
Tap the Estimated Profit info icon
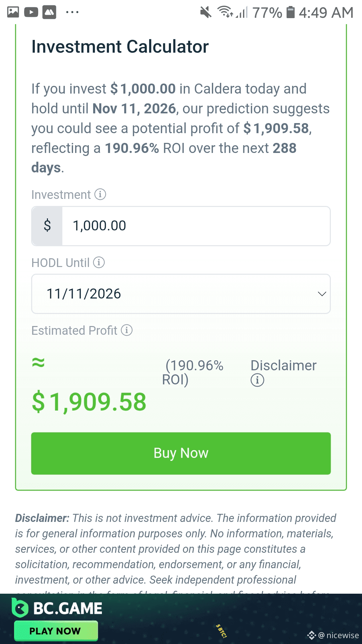coord(127,330)
